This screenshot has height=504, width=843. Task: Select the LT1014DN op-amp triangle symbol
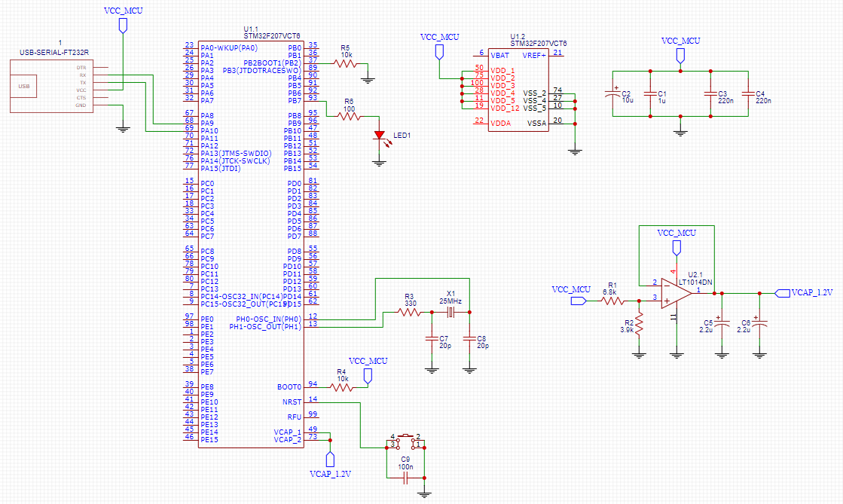677,294
